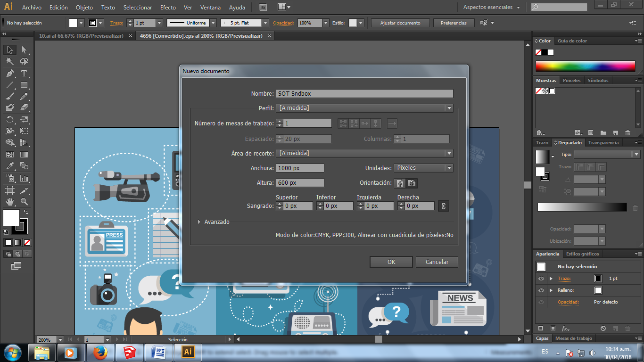The height and width of the screenshot is (362, 644).
Task: Select the Symbol Sprayer tool
Action: 9,179
